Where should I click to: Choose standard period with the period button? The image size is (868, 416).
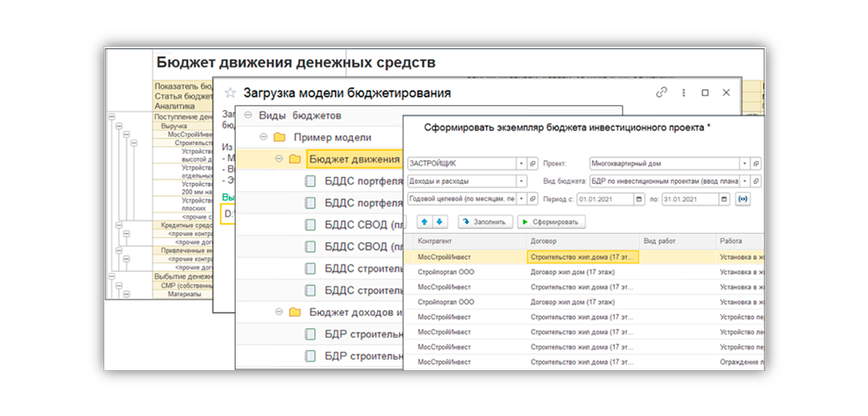coord(742,199)
